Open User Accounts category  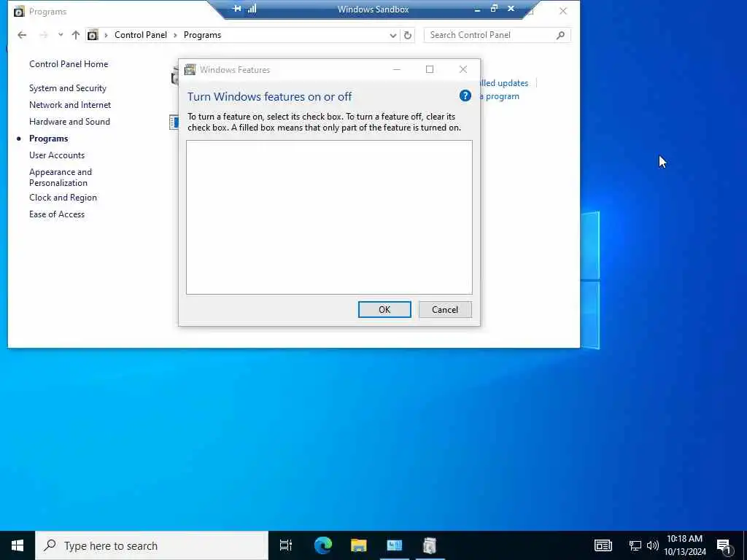point(57,155)
